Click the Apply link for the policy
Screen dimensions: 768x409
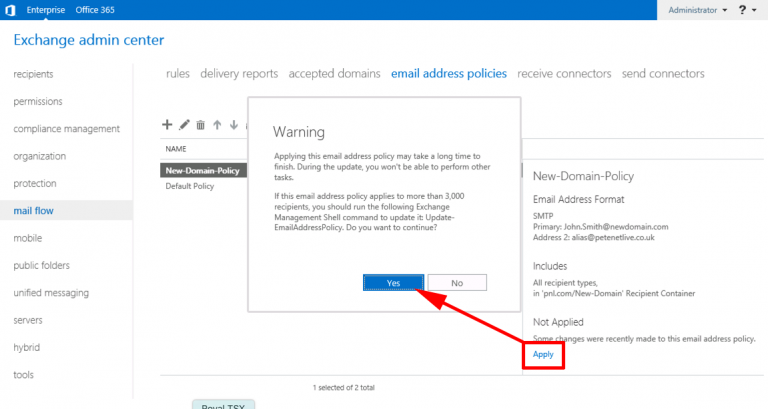pos(543,354)
